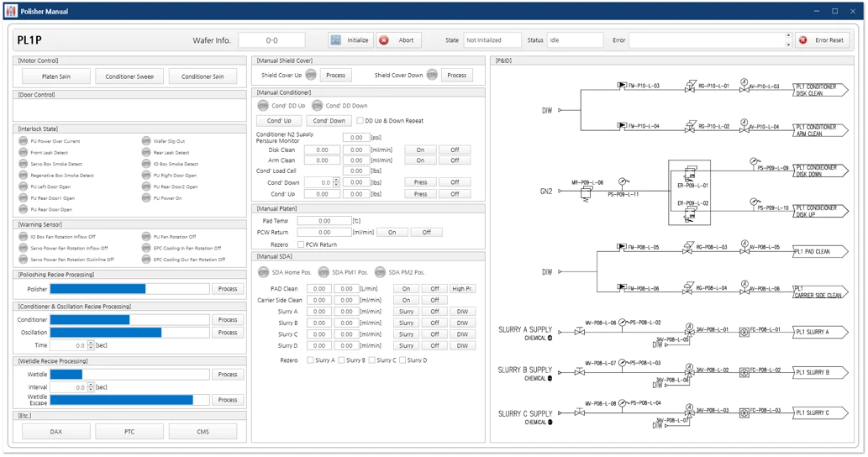Enable the DD Up & Down Repeat checkbox
The width and height of the screenshot is (868, 457).
pyautogui.click(x=360, y=121)
